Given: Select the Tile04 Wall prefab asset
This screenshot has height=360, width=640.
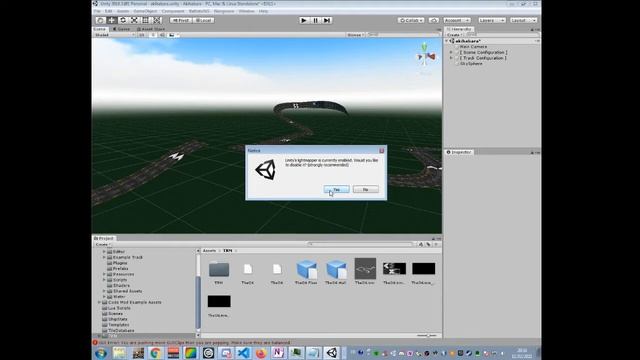Looking at the screenshot, I should (336, 271).
